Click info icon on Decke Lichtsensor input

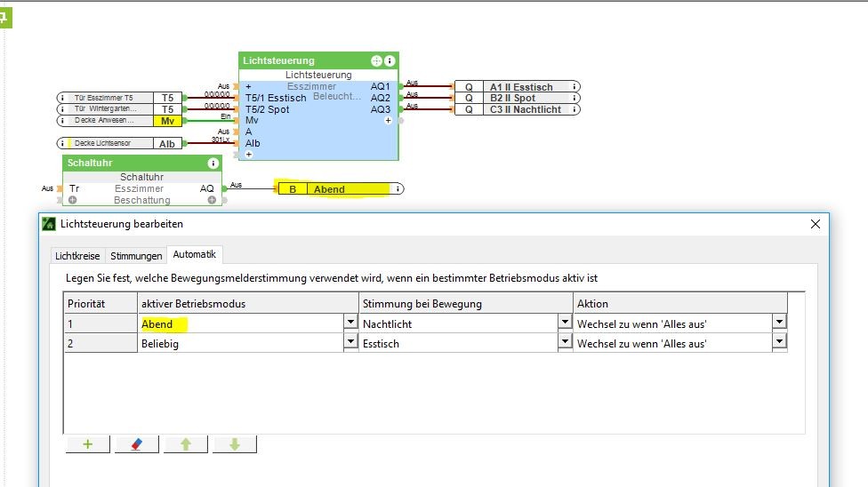tap(62, 143)
